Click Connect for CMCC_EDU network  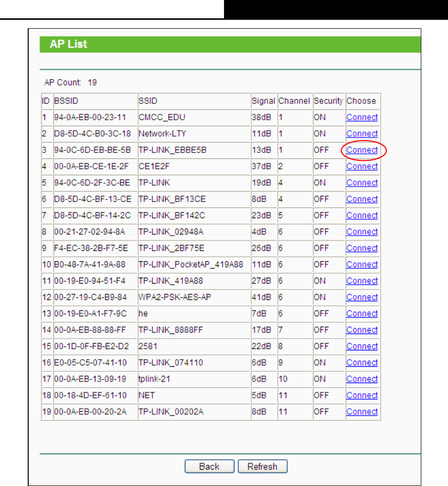[362, 117]
